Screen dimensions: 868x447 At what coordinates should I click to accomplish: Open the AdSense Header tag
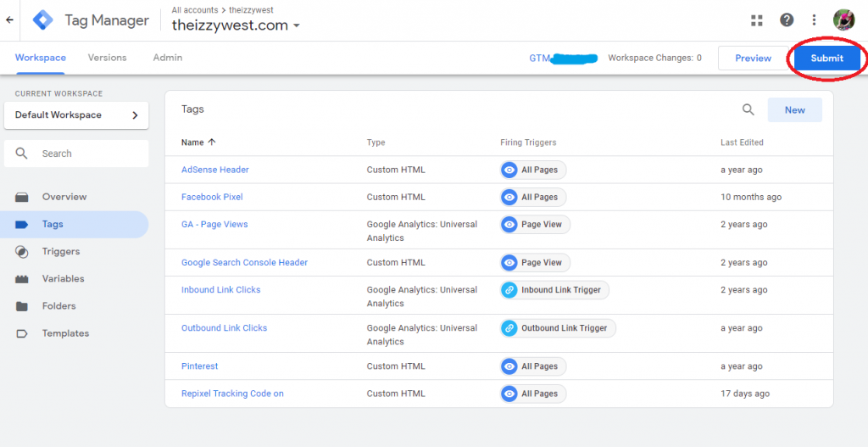[x=215, y=170]
